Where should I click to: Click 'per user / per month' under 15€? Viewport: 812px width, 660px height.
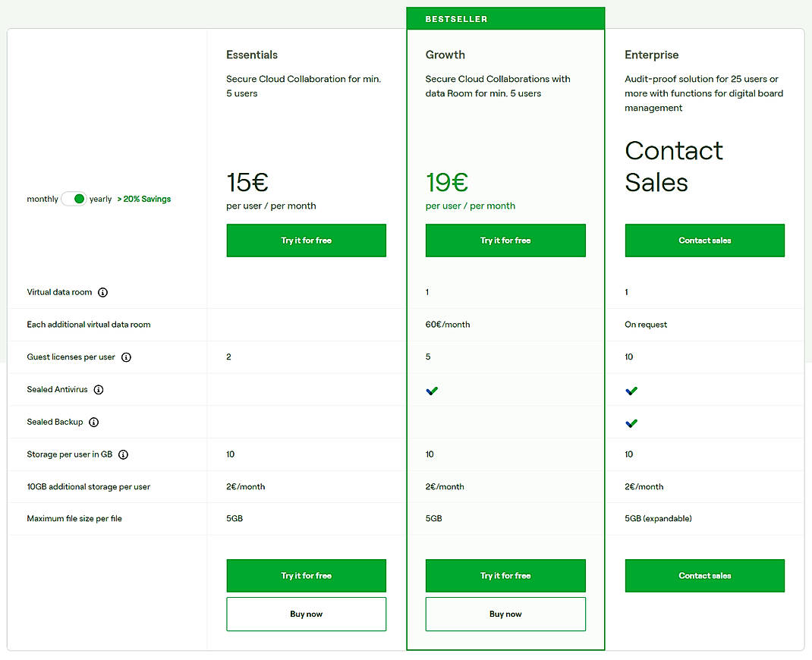[x=271, y=206]
